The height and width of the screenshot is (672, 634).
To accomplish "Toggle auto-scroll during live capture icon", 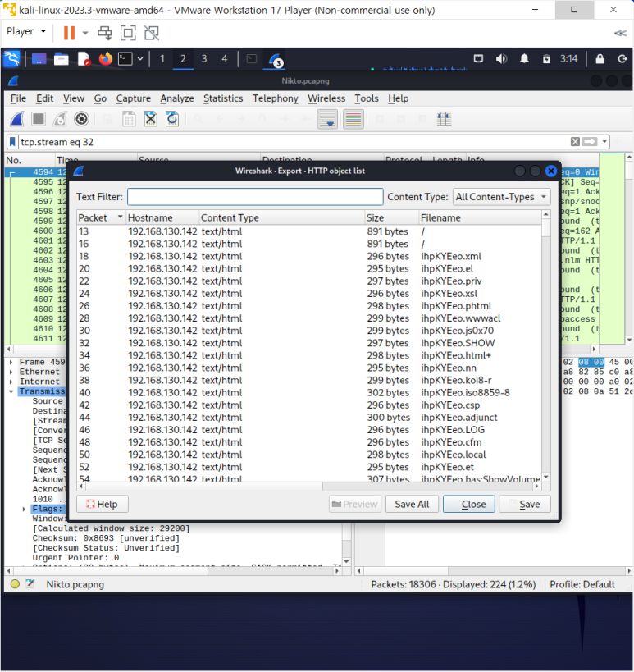I will point(327,119).
